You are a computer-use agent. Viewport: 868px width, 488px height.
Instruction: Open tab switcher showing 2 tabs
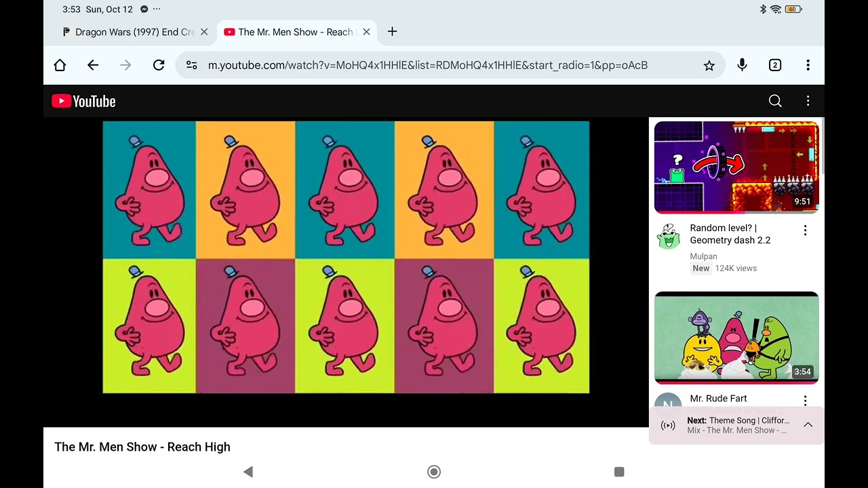775,65
